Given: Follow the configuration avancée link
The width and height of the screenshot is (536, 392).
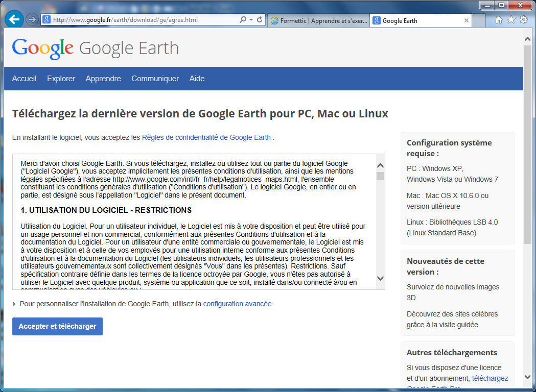Looking at the screenshot, I should pyautogui.click(x=237, y=304).
